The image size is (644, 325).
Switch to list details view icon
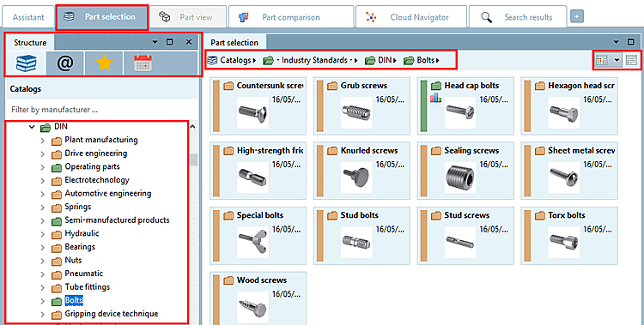pyautogui.click(x=631, y=60)
